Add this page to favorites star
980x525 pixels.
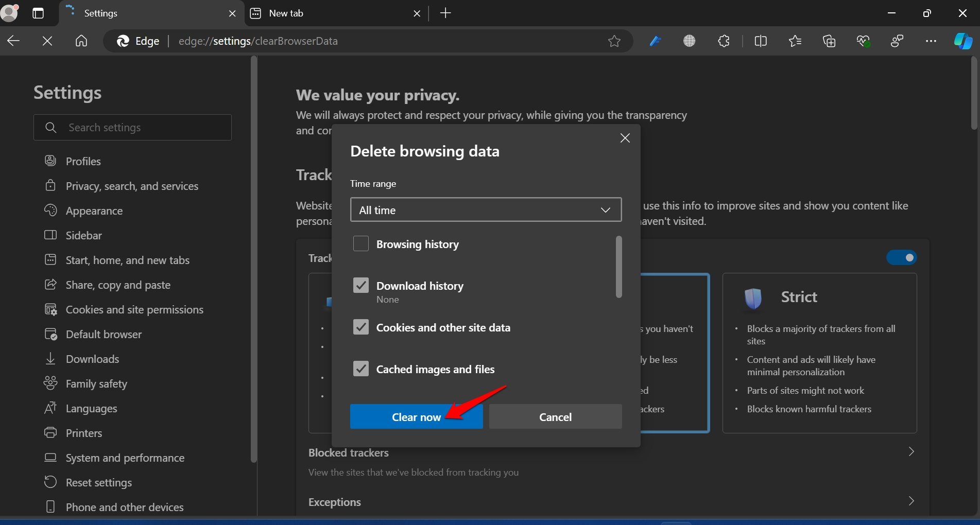614,41
